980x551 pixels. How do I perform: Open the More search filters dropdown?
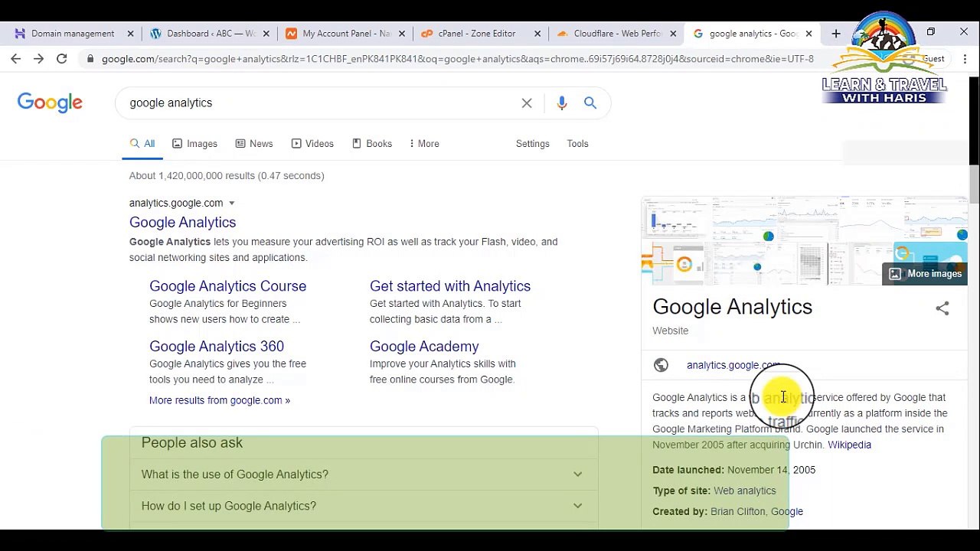tap(424, 144)
